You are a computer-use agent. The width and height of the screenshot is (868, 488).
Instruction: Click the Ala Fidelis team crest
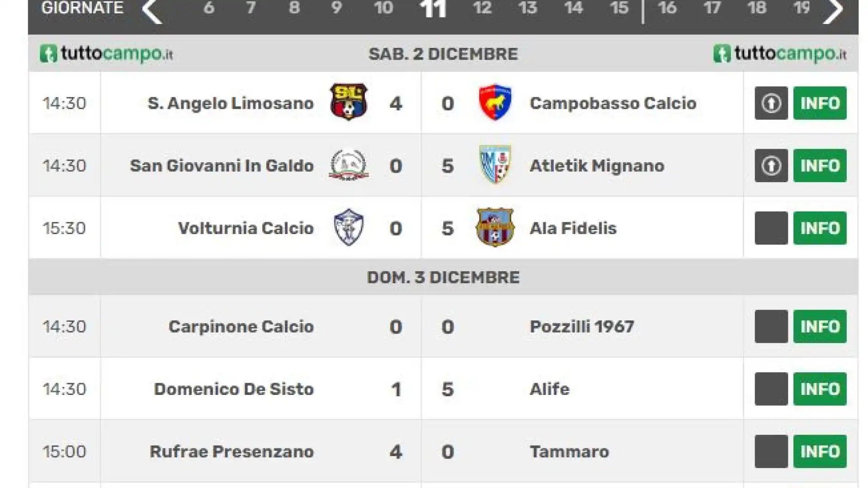[495, 227]
